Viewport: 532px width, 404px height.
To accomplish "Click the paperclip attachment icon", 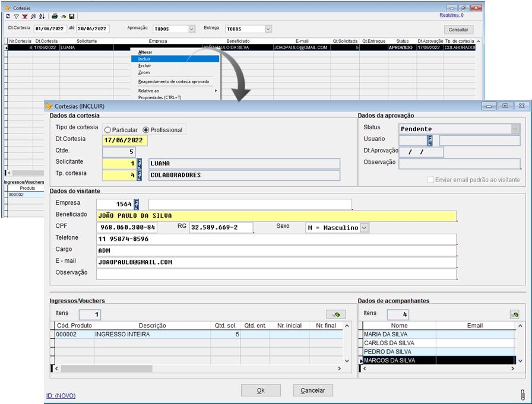I will [x=521, y=394].
